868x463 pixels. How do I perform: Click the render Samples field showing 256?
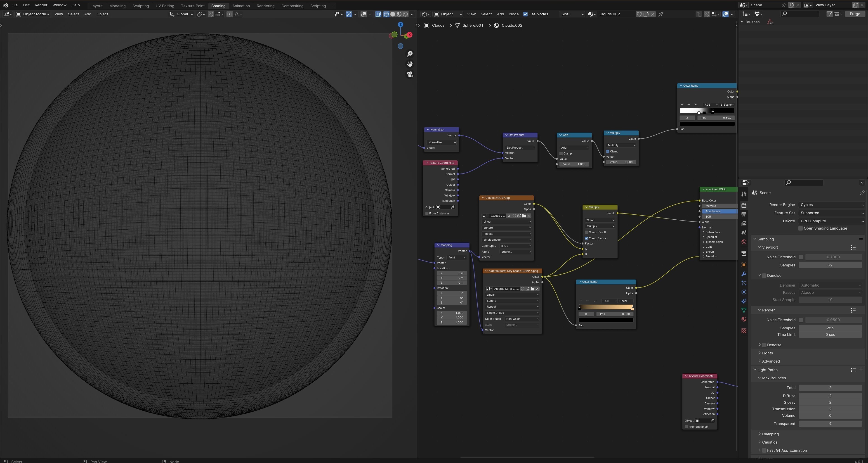click(x=830, y=328)
